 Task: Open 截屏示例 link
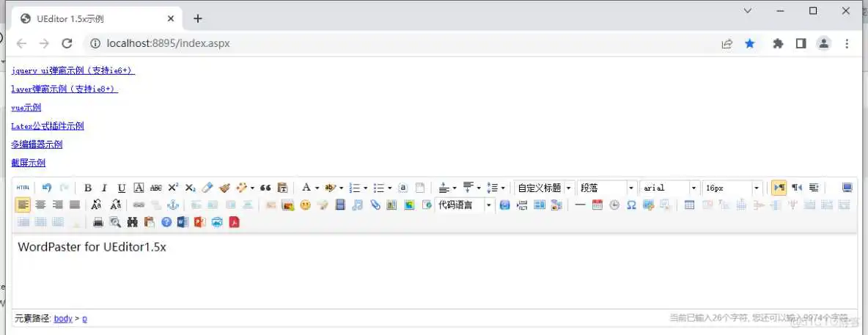coord(29,163)
